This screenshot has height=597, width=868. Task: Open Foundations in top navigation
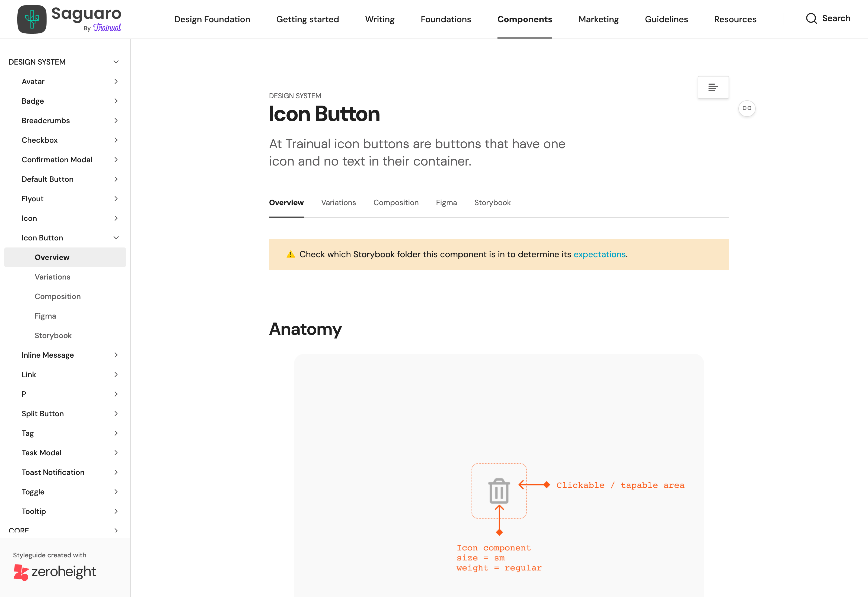[x=446, y=19]
